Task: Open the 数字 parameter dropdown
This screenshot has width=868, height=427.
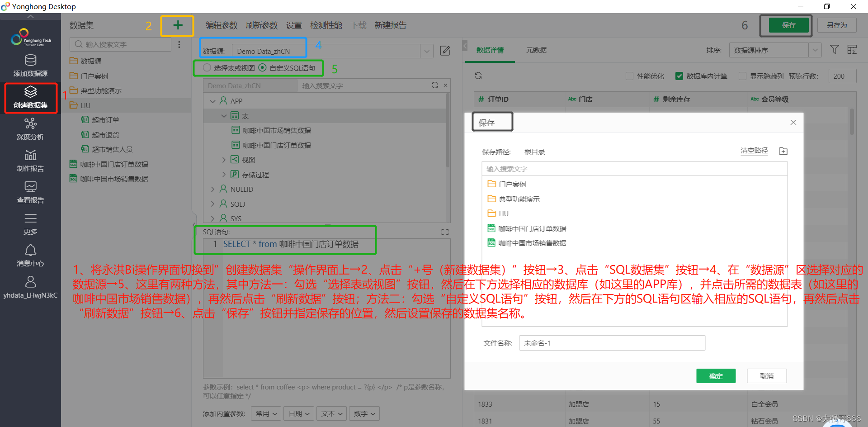Action: [364, 413]
